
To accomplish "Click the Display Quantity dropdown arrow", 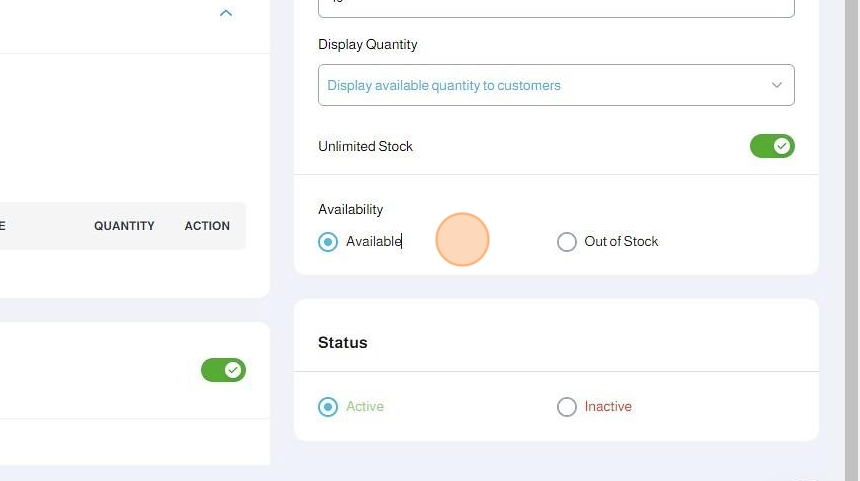I will pos(776,85).
